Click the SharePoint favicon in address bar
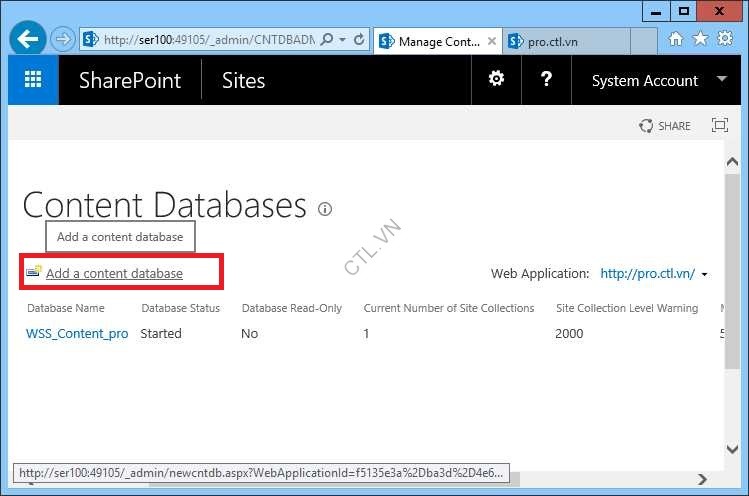749x496 pixels. [91, 39]
